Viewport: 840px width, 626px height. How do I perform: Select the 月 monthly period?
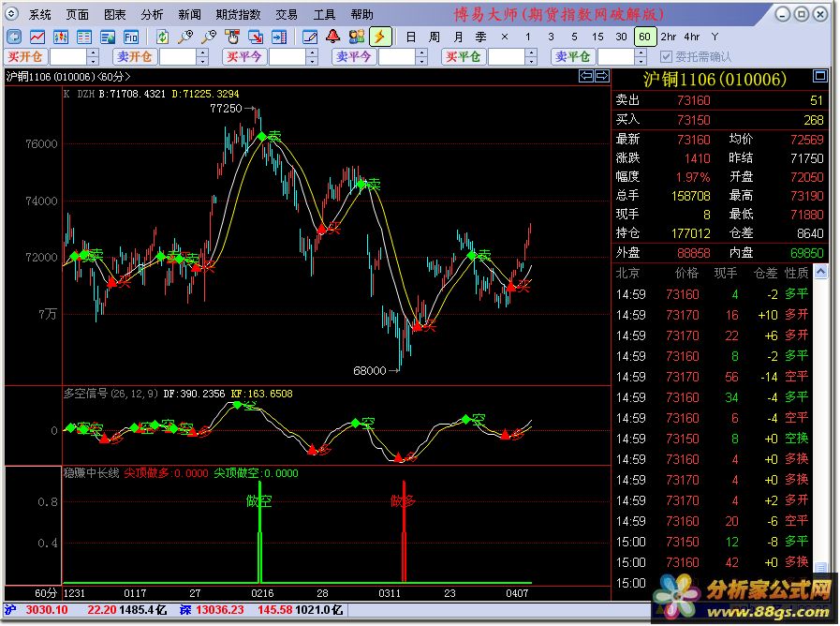[458, 37]
